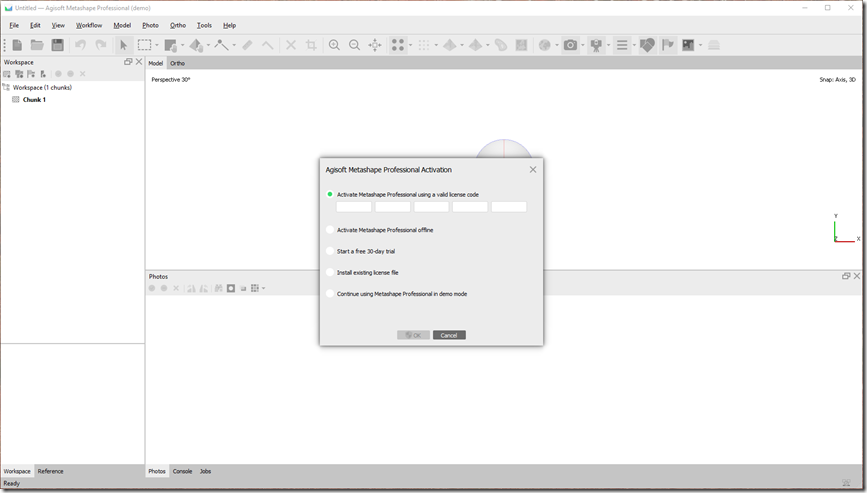Click the show shapes icon

click(647, 45)
